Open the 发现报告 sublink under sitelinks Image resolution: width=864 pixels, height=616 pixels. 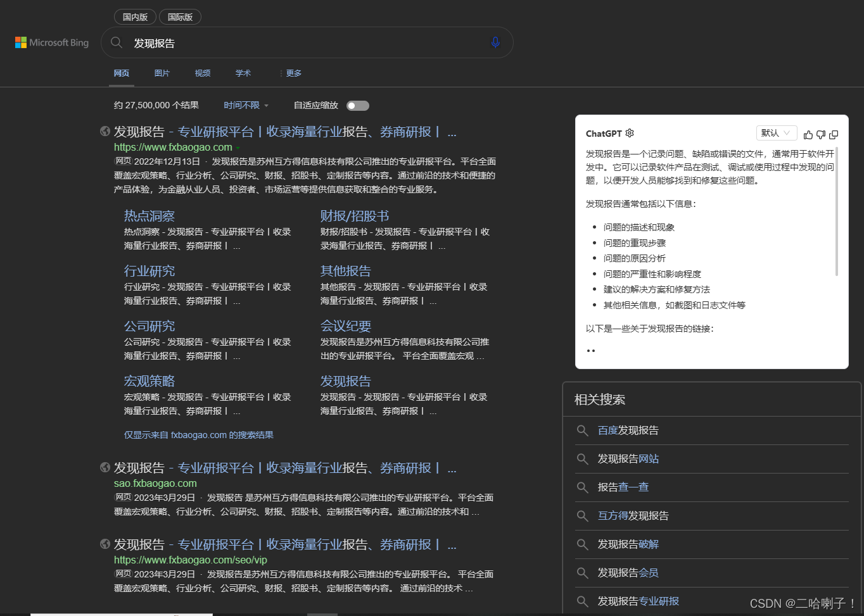tap(346, 381)
